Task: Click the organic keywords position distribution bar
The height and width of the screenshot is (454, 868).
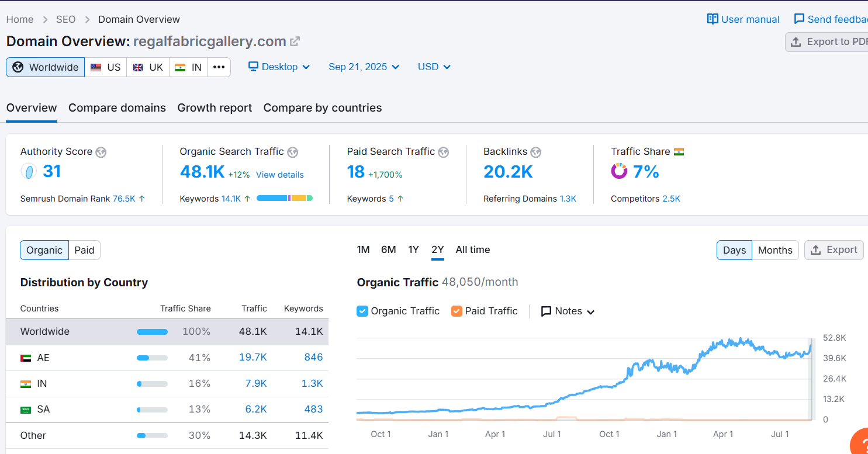Action: 285,199
